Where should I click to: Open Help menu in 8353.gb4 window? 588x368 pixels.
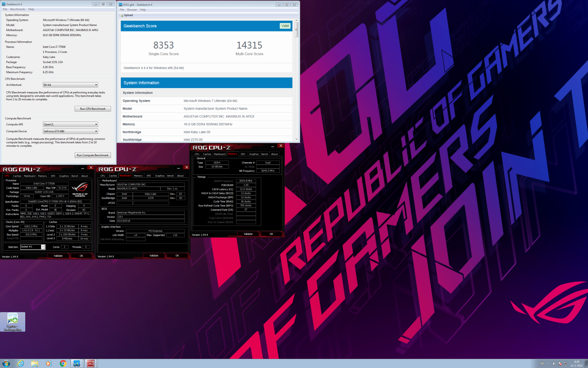coord(143,10)
